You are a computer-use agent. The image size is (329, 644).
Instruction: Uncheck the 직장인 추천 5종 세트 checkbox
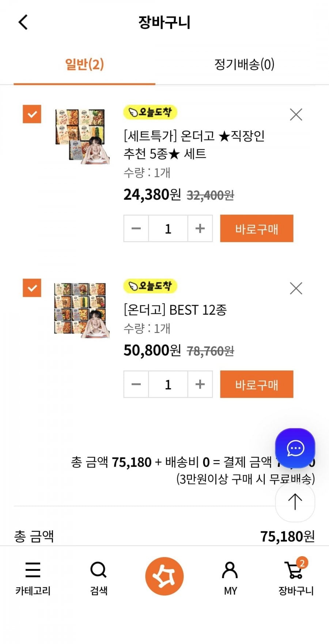32,114
